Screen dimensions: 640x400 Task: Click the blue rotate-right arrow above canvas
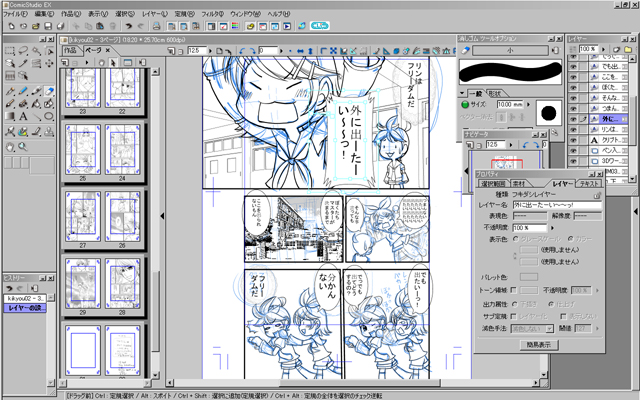pos(252,51)
